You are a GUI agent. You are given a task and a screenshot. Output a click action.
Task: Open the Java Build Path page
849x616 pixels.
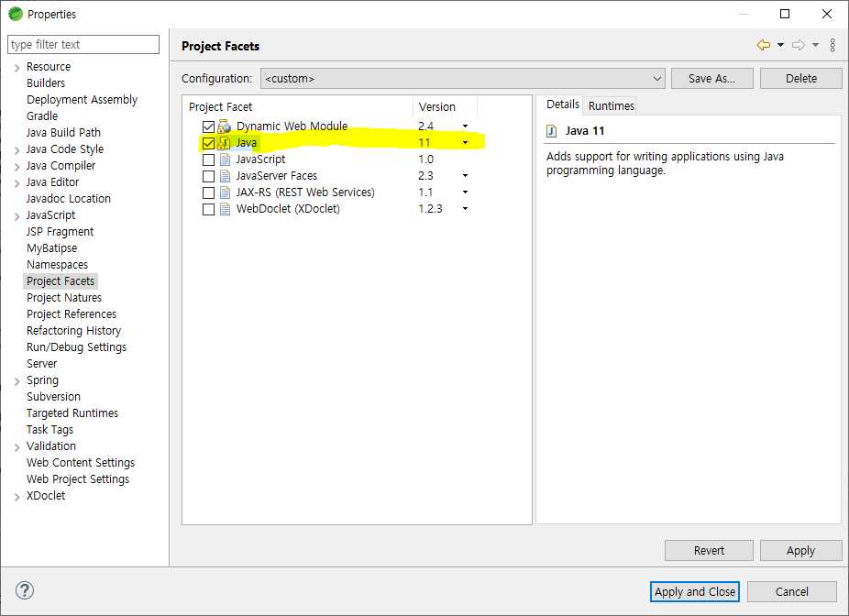[63, 133]
